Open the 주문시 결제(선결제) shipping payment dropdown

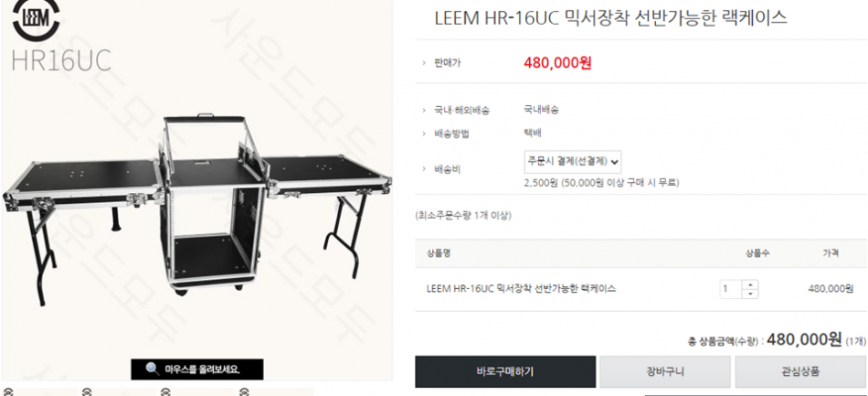click(572, 162)
